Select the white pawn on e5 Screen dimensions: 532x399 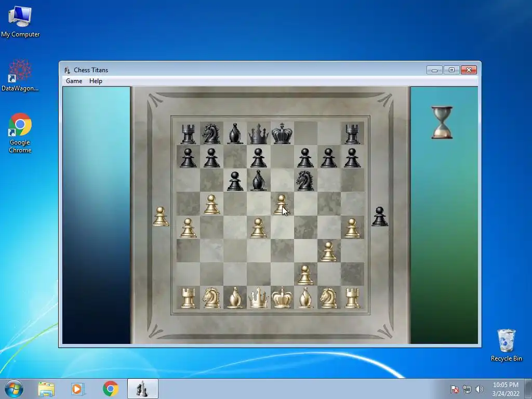tap(281, 204)
